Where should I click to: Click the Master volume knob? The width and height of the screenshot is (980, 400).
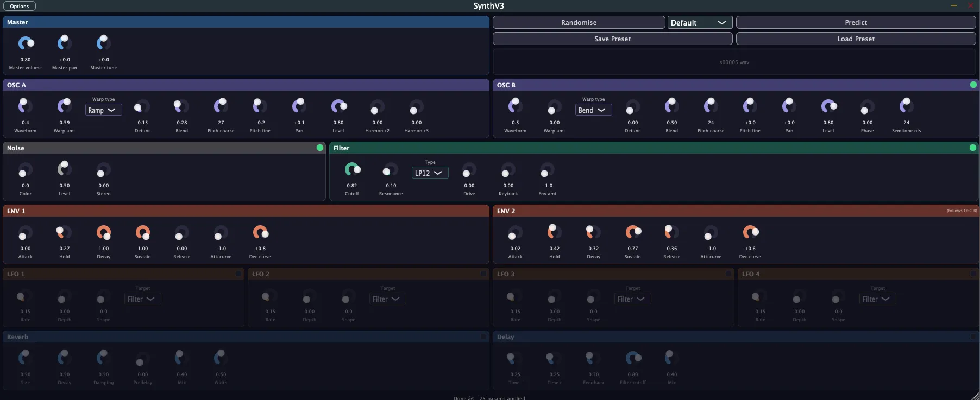coord(26,44)
